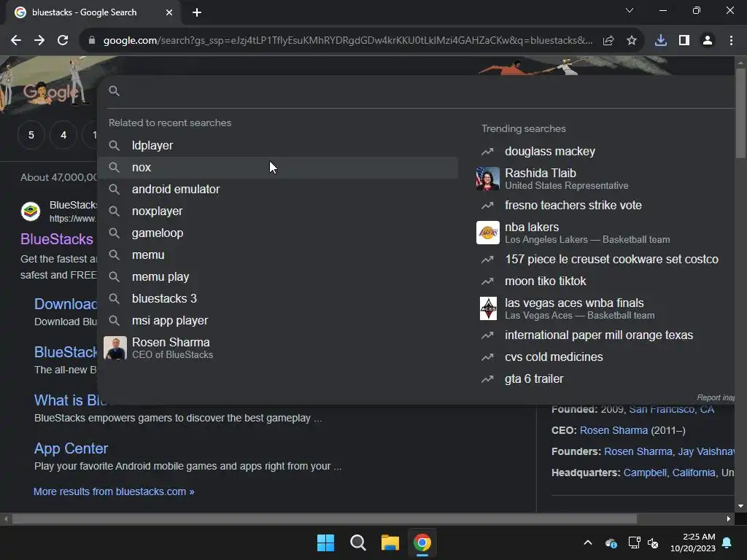The width and height of the screenshot is (747, 560).
Task: Open trending cvs cold medicines
Action: pos(603,357)
